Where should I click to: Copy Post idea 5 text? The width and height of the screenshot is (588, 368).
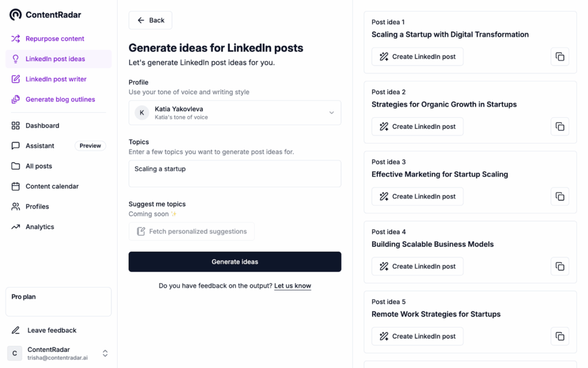coord(560,336)
